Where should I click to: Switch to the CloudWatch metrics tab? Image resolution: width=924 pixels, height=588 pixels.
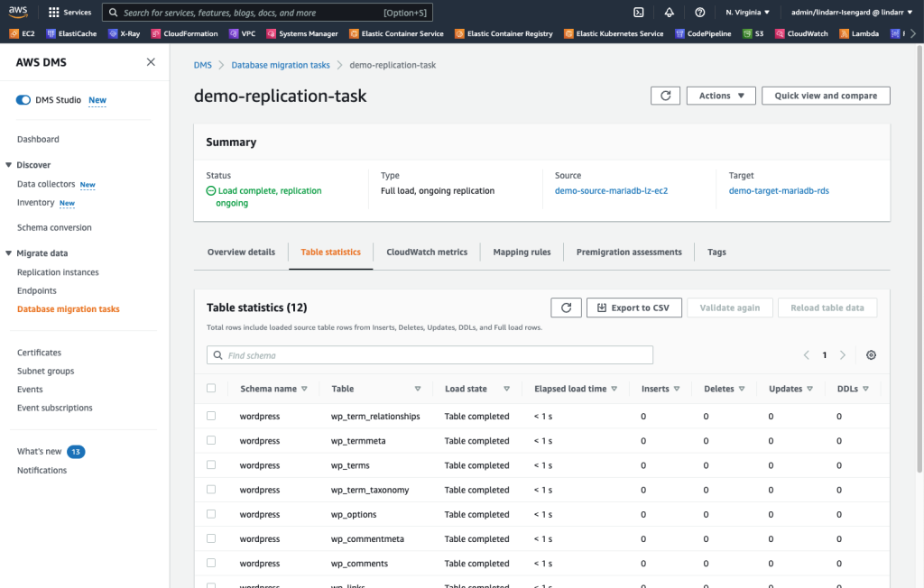coord(427,253)
